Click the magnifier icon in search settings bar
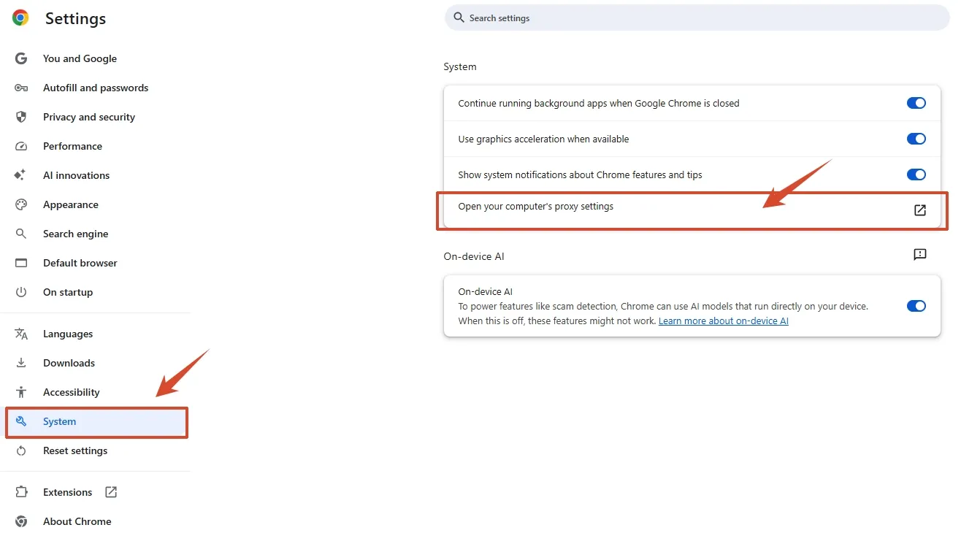This screenshot has width=980, height=541. point(459,18)
